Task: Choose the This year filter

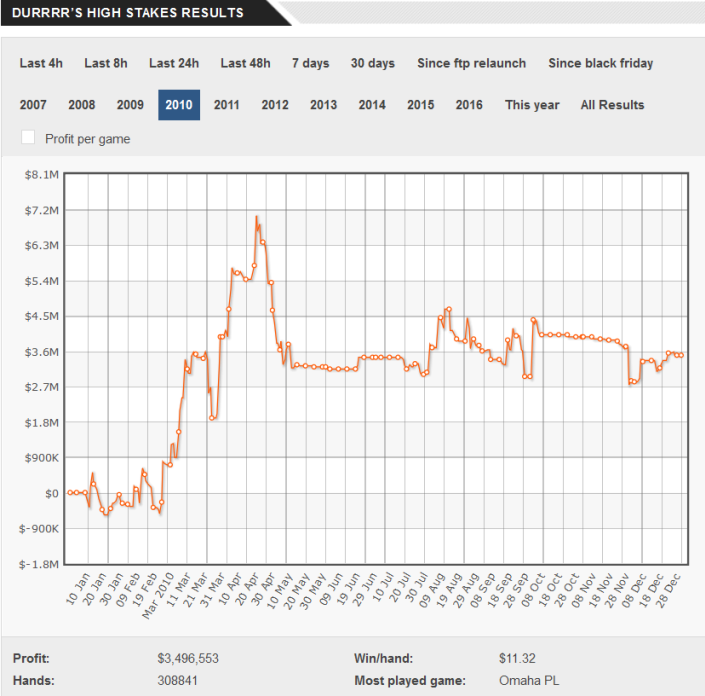Action: (x=532, y=105)
